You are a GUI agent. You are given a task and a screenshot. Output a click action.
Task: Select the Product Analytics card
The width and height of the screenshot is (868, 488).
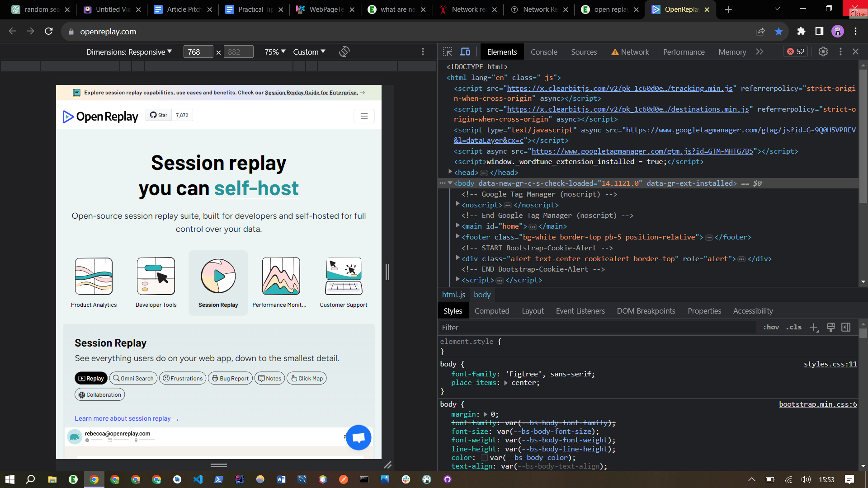click(x=94, y=283)
